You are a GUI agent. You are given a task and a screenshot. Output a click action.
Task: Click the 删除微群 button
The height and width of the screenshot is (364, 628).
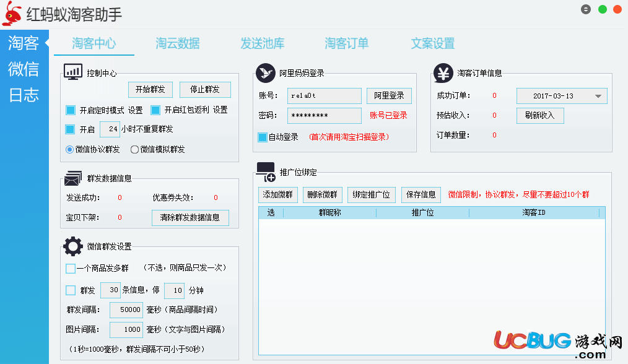pos(323,195)
